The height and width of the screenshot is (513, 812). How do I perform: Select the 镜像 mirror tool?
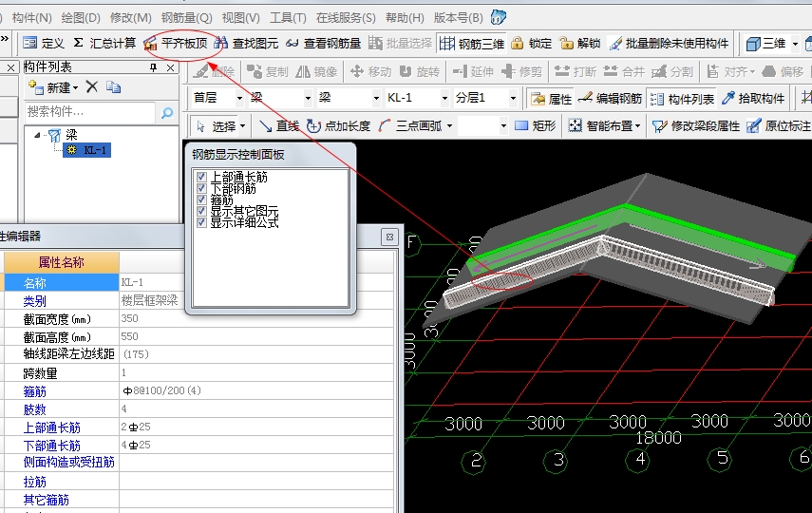coord(316,71)
